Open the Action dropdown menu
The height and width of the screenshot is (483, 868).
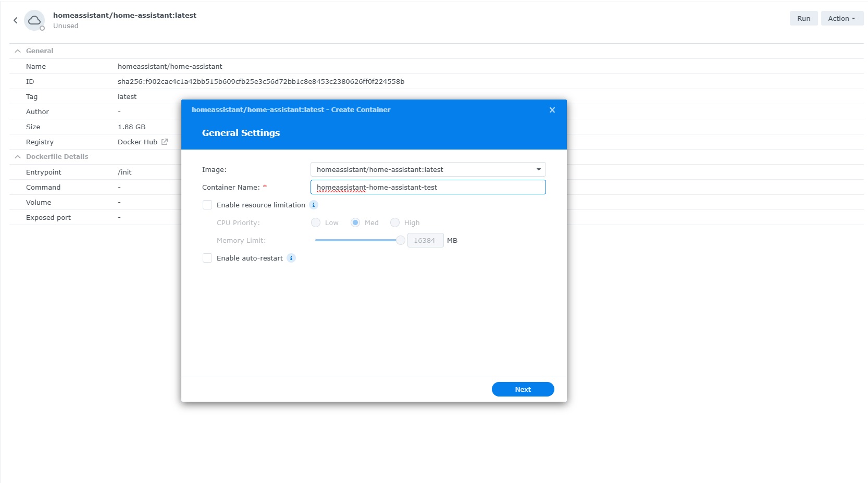click(841, 18)
